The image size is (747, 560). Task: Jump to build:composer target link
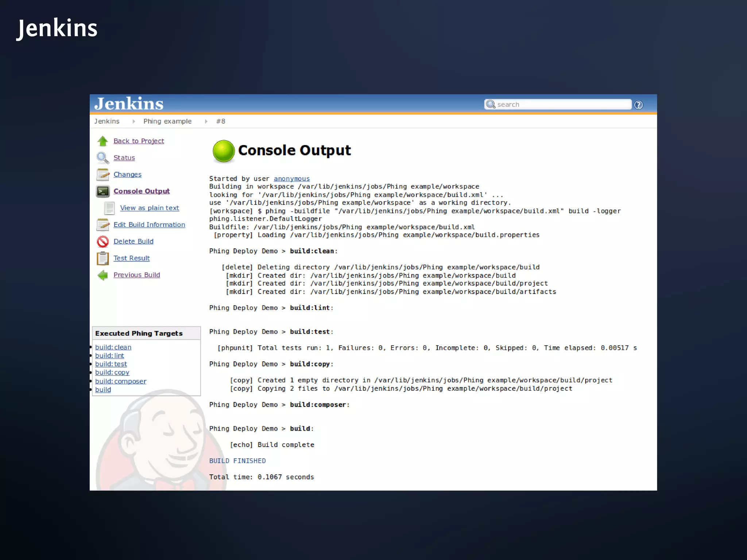121,381
